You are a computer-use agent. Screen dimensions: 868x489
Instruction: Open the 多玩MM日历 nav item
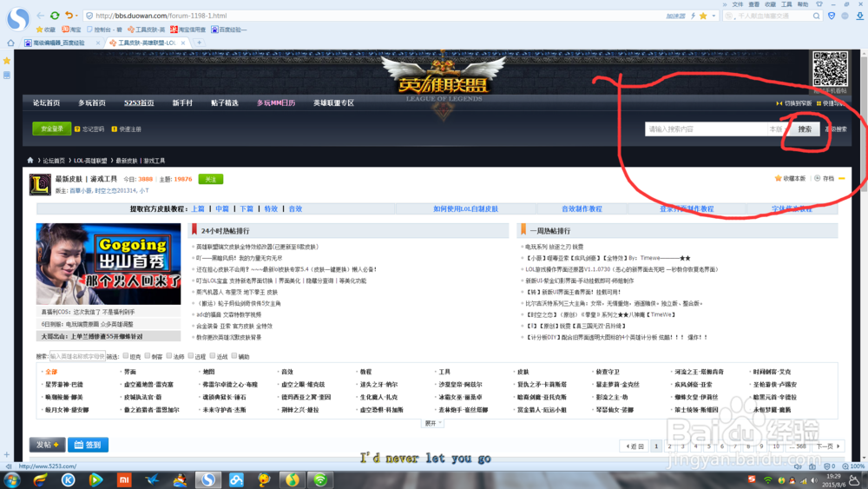(276, 103)
